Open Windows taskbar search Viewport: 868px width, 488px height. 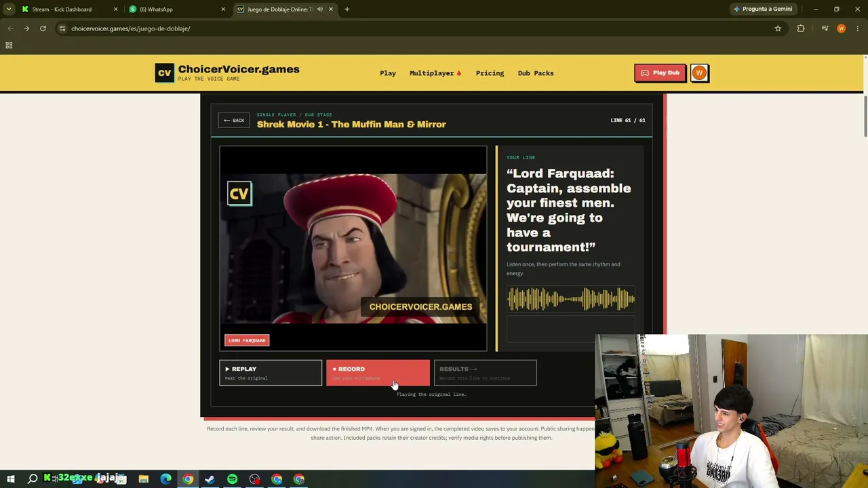33,479
